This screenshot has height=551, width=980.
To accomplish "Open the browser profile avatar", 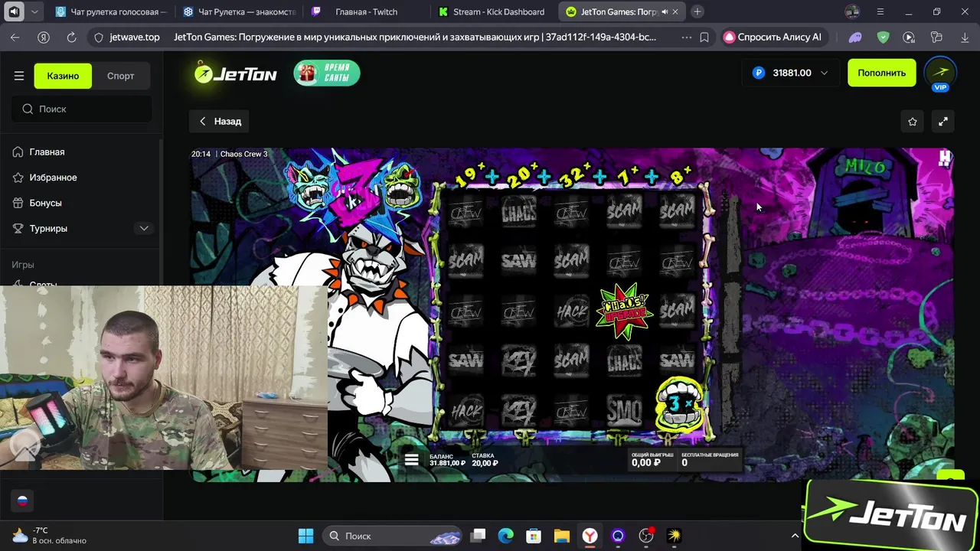I will pos(852,11).
